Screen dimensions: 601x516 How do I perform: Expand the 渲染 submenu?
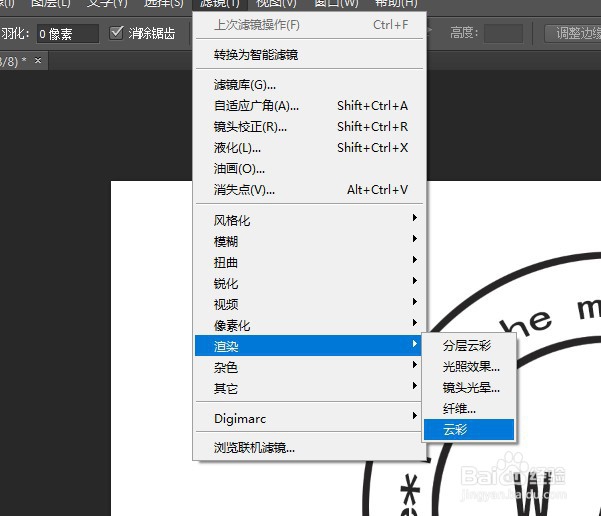pyautogui.click(x=308, y=346)
